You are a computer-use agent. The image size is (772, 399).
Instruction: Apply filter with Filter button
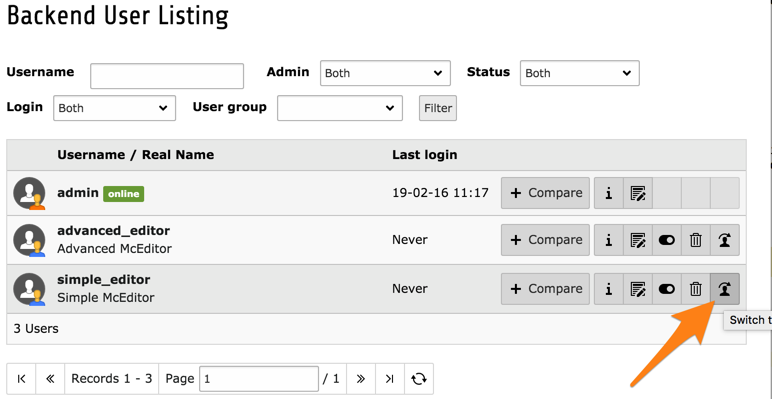(438, 108)
